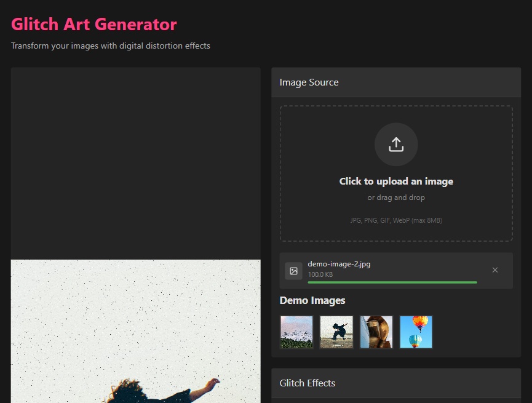Click the Demo Images heading

[x=312, y=300]
